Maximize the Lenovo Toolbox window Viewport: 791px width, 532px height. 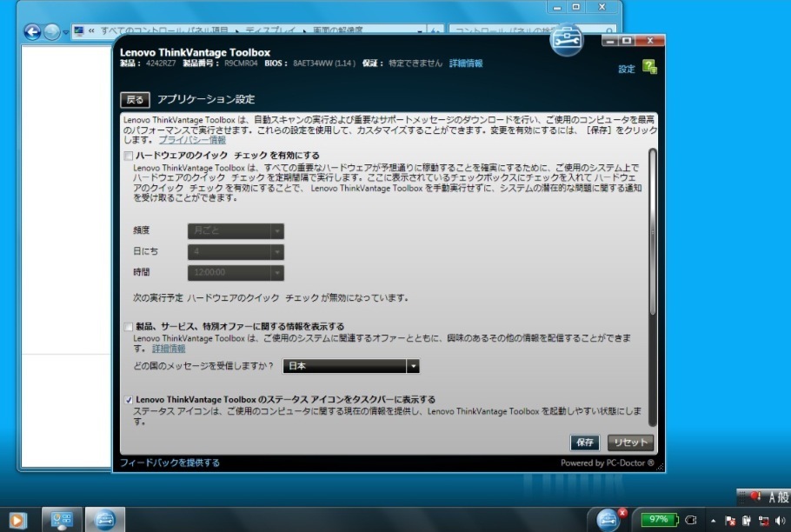(626, 41)
